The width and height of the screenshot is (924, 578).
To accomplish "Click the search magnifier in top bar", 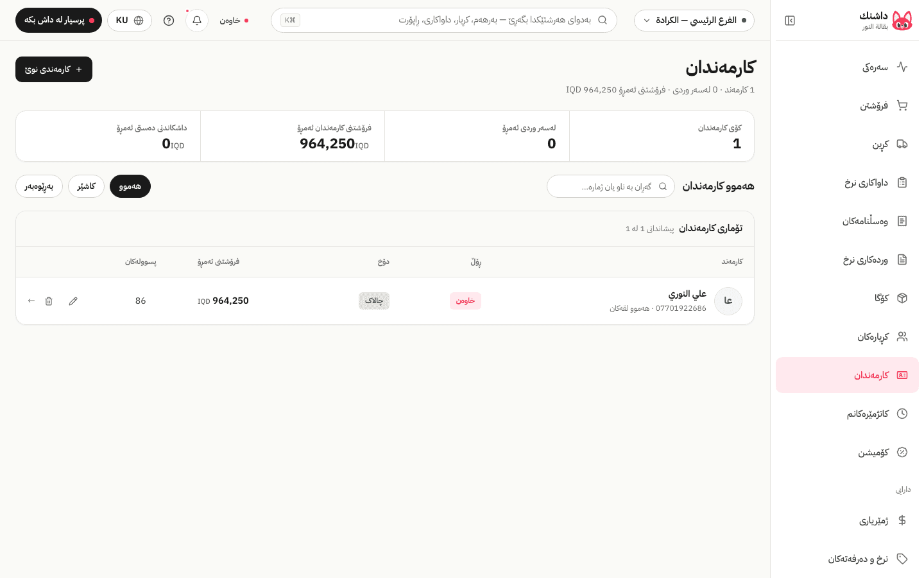I will pos(603,20).
